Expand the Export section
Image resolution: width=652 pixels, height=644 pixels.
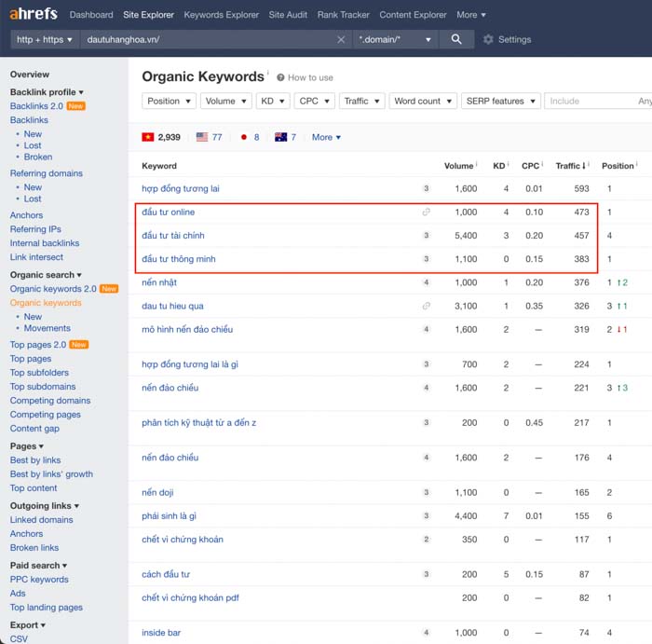(27, 625)
